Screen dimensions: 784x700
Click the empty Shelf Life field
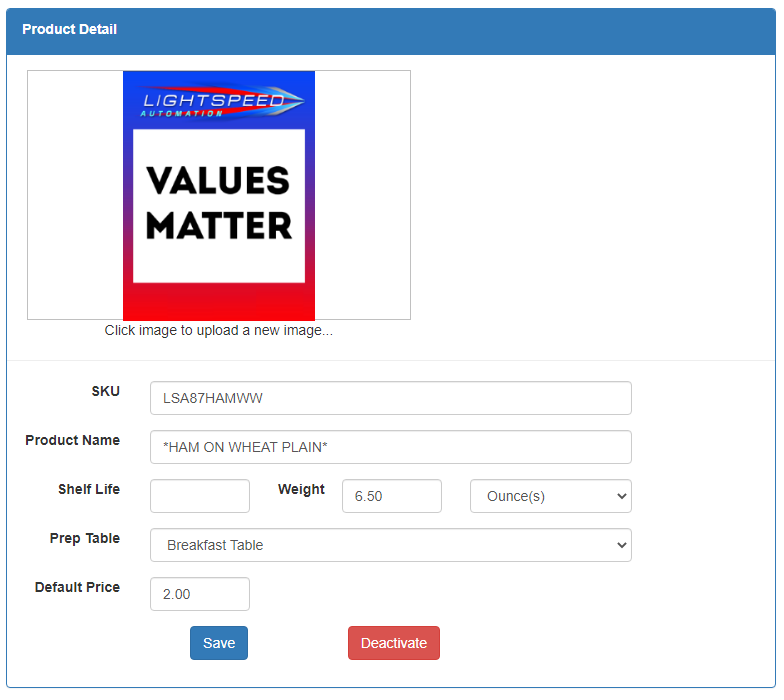(200, 496)
